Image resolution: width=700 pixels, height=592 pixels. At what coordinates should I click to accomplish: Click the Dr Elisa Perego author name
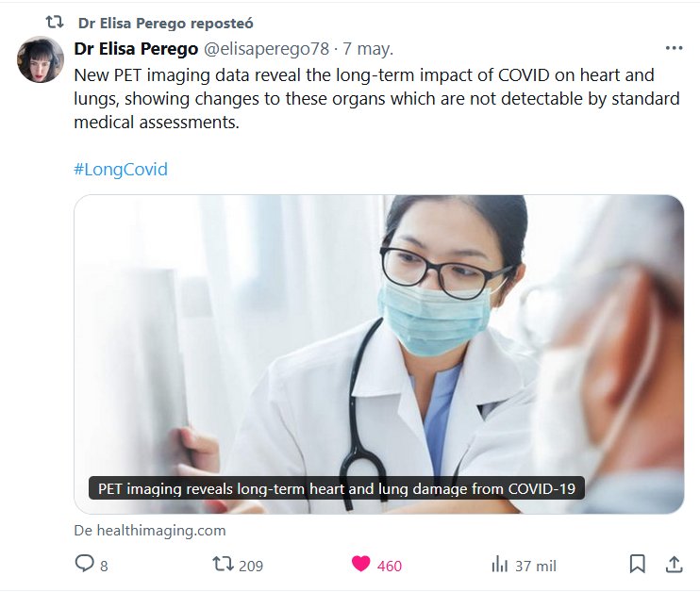click(136, 48)
